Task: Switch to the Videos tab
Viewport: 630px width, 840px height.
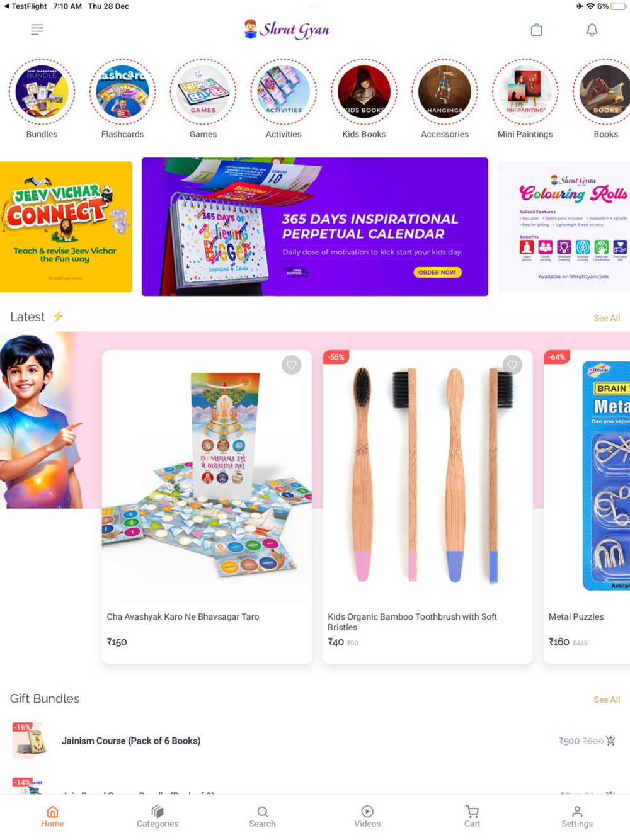Action: click(x=367, y=817)
